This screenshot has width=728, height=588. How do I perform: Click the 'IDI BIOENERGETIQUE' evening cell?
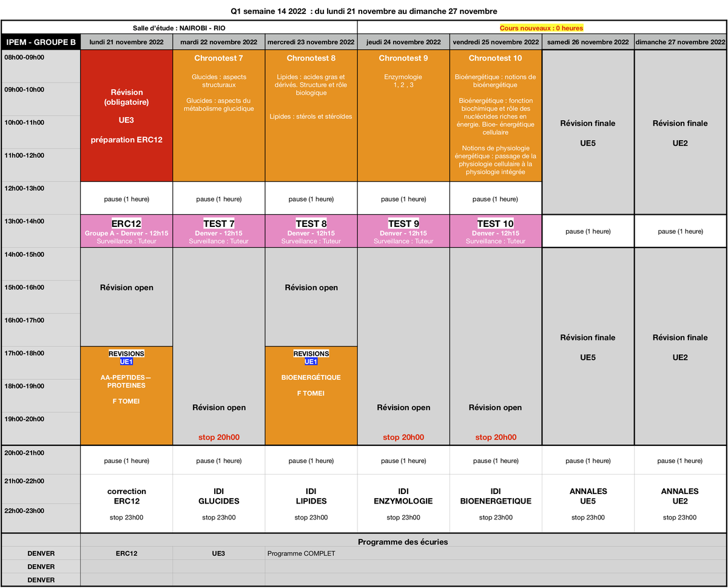(x=496, y=504)
